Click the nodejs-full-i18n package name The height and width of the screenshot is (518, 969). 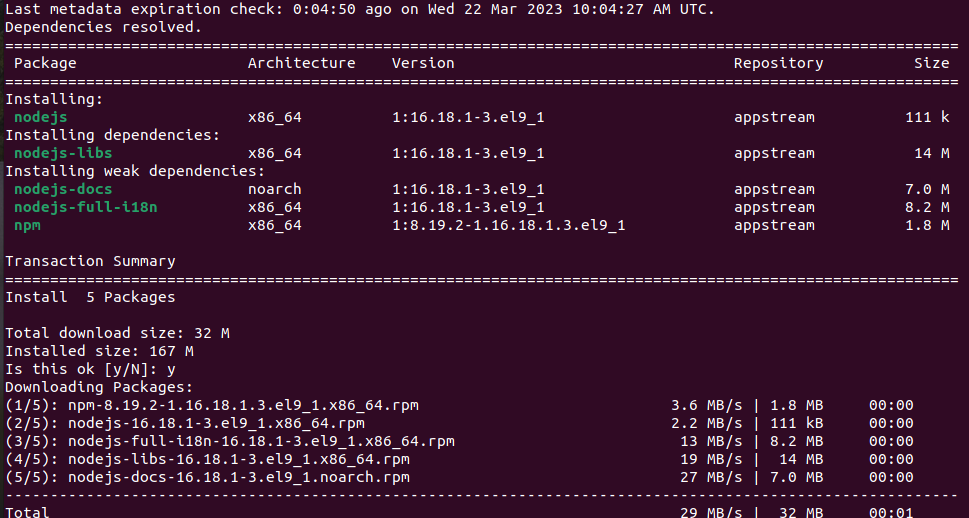click(x=86, y=207)
